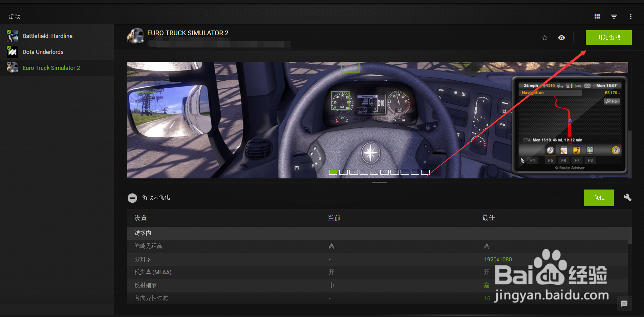This screenshot has height=317, width=644.
Task: Click the 游戏 header label
Action: click(x=15, y=17)
